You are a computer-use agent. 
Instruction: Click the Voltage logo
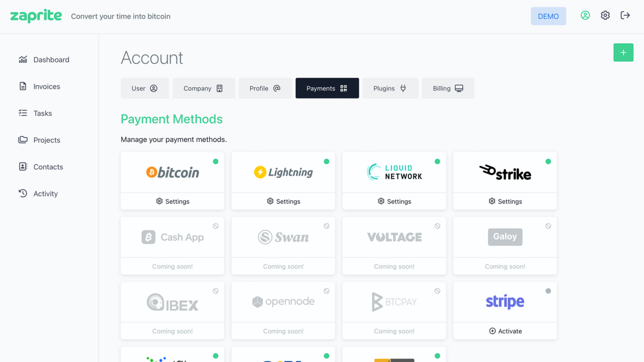tap(394, 237)
